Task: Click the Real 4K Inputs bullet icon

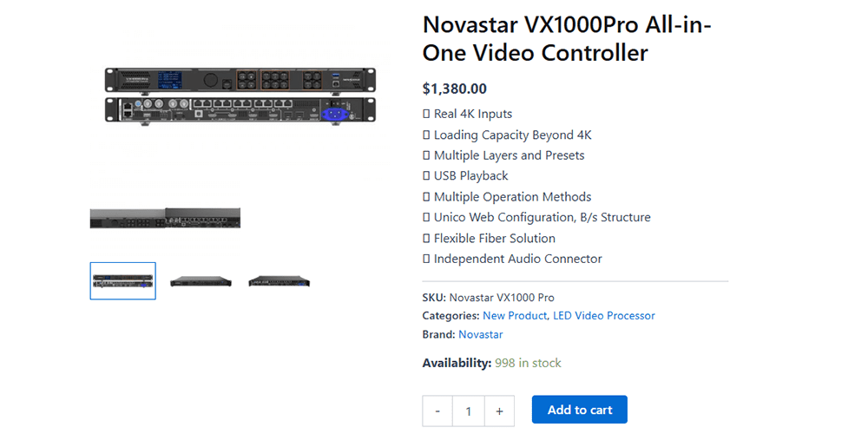Action: pyautogui.click(x=426, y=114)
